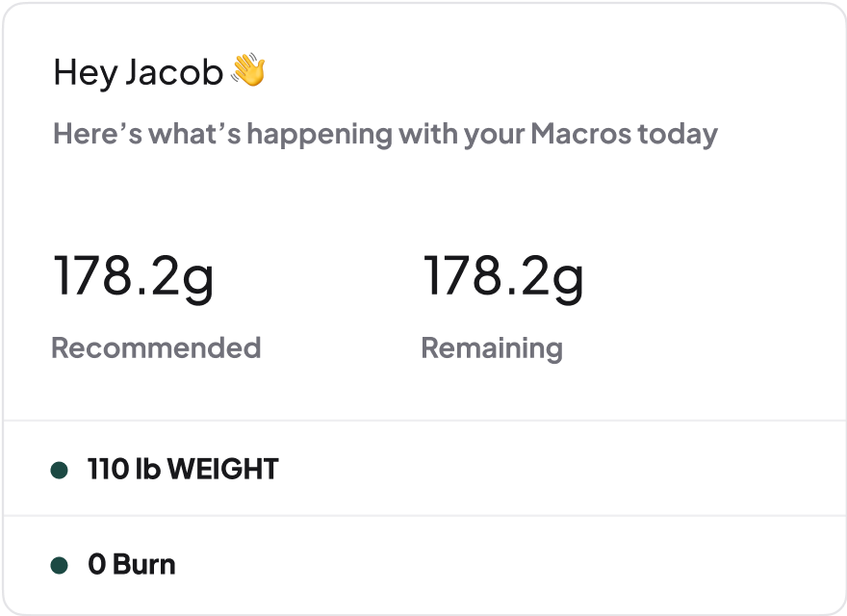The height and width of the screenshot is (616, 847).
Task: Click the word Hey in the greeting
Action: coord(85,72)
